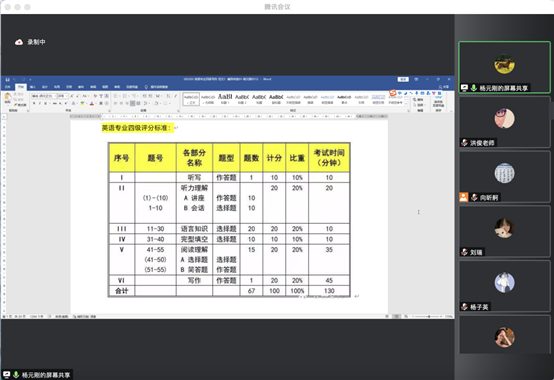554x380 pixels.
Task: Open the File tab in Word
Action: click(8, 87)
